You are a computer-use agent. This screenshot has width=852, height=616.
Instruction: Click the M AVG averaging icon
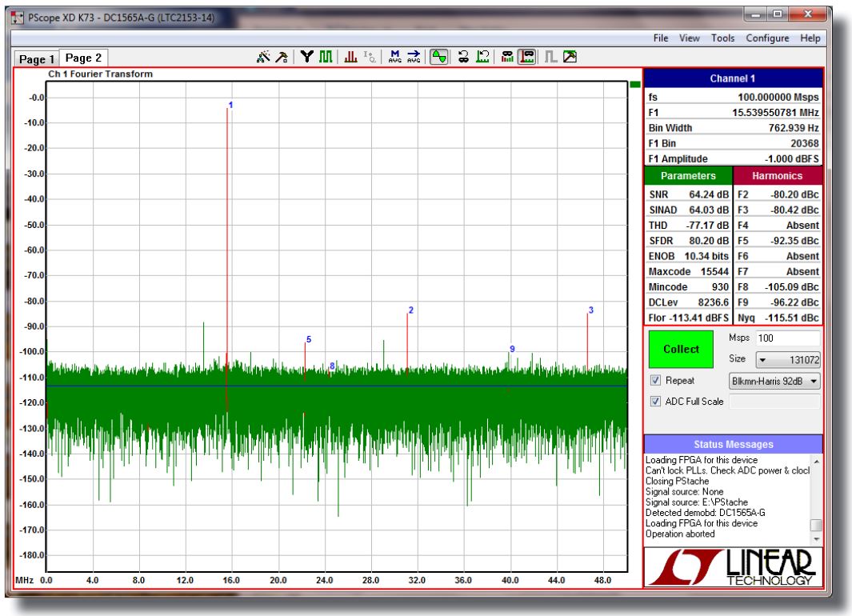[x=395, y=57]
